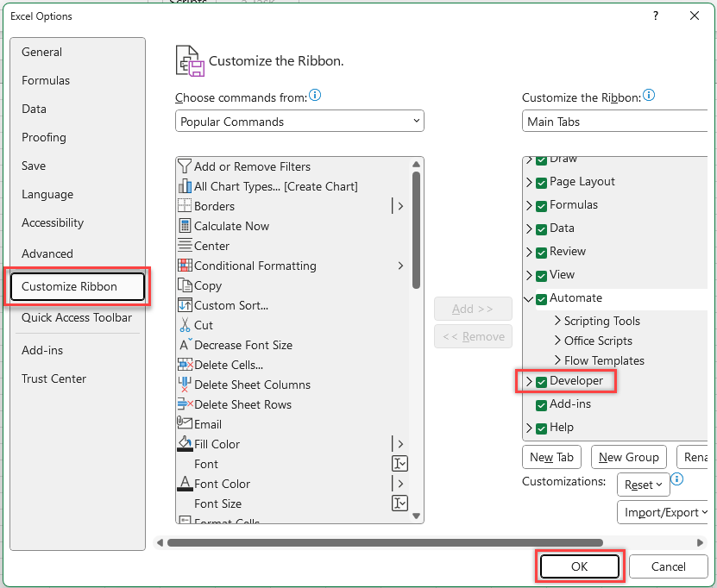Switch to the Trust Center category

pyautogui.click(x=53, y=378)
